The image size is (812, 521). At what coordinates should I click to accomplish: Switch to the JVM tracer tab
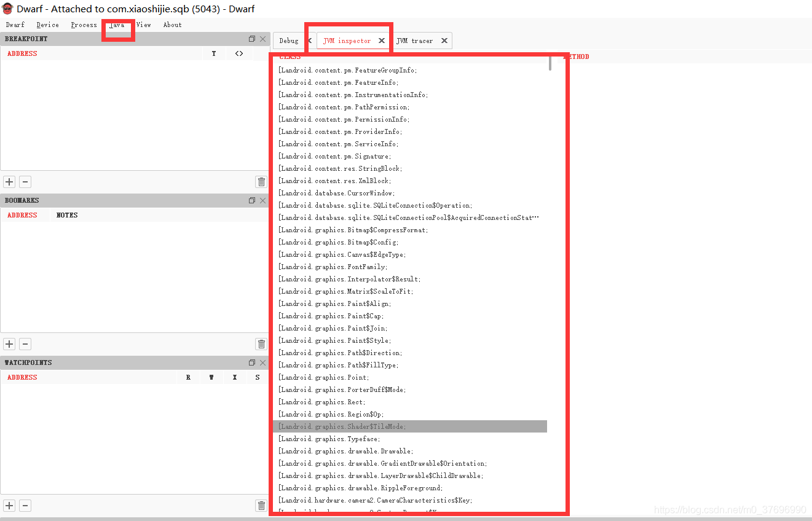pos(415,41)
